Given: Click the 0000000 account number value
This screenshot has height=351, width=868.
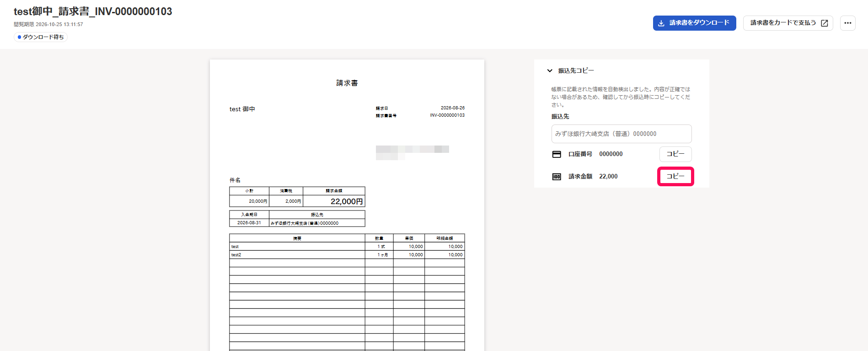Looking at the screenshot, I should tap(611, 154).
